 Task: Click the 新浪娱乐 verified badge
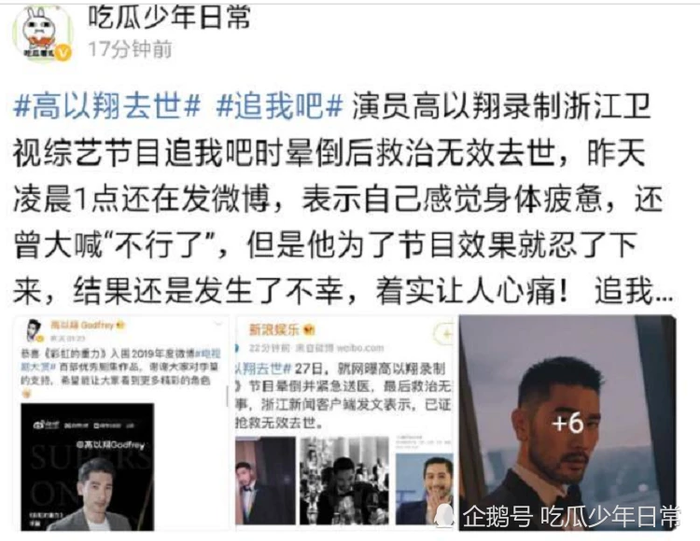coord(309,330)
